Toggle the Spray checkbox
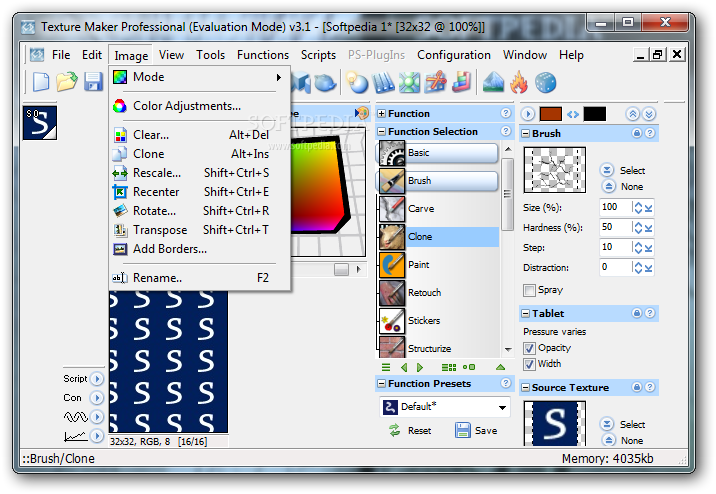Image resolution: width=716 pixels, height=494 pixels. coord(529,290)
